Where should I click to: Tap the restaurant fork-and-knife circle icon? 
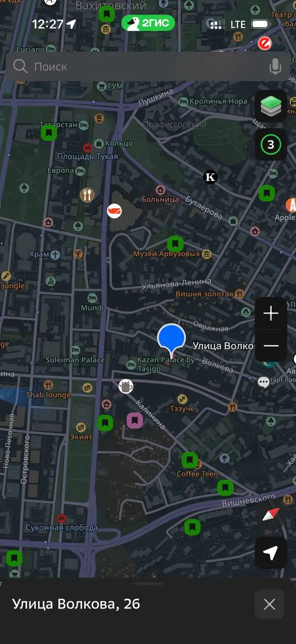tap(88, 195)
